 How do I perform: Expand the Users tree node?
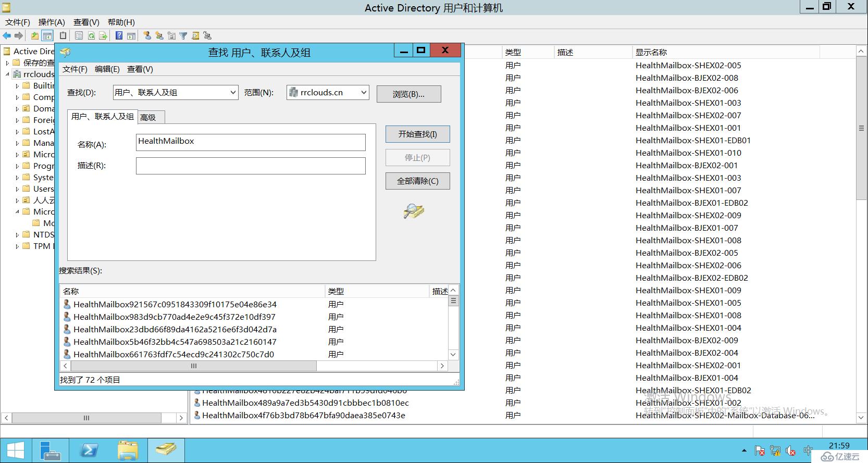click(17, 189)
